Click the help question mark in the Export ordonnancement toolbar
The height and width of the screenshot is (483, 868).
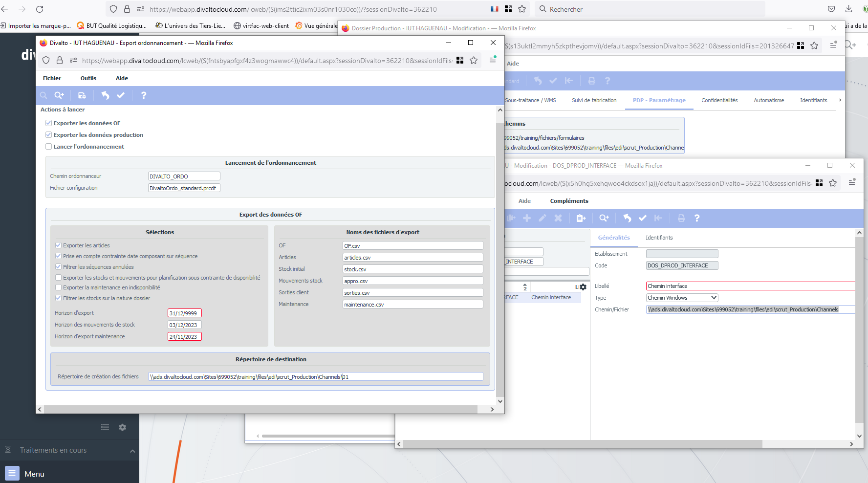click(144, 95)
